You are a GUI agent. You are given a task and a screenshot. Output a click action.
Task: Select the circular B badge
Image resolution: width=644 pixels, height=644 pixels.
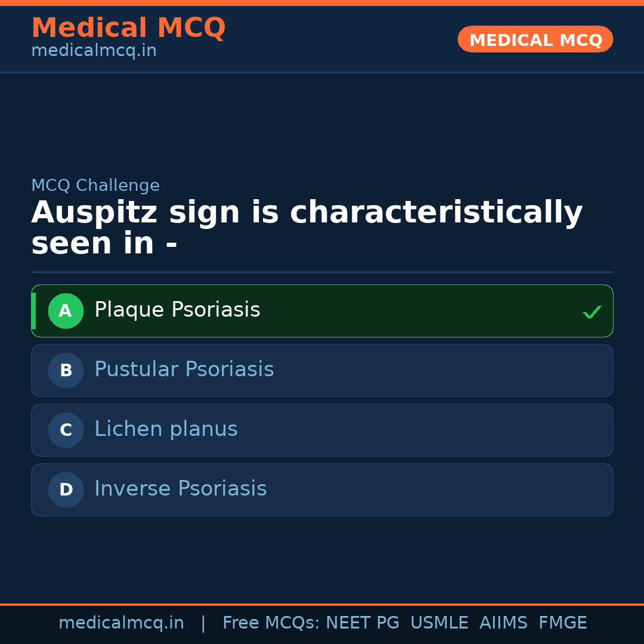66,370
